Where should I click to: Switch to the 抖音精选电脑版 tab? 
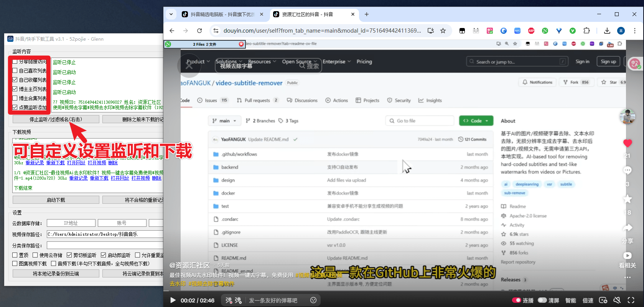pyautogui.click(x=222, y=14)
